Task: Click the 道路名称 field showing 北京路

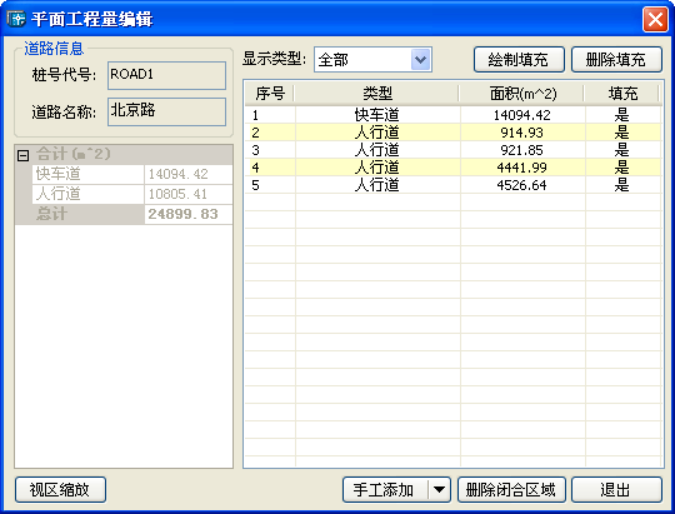Action: coord(166,111)
